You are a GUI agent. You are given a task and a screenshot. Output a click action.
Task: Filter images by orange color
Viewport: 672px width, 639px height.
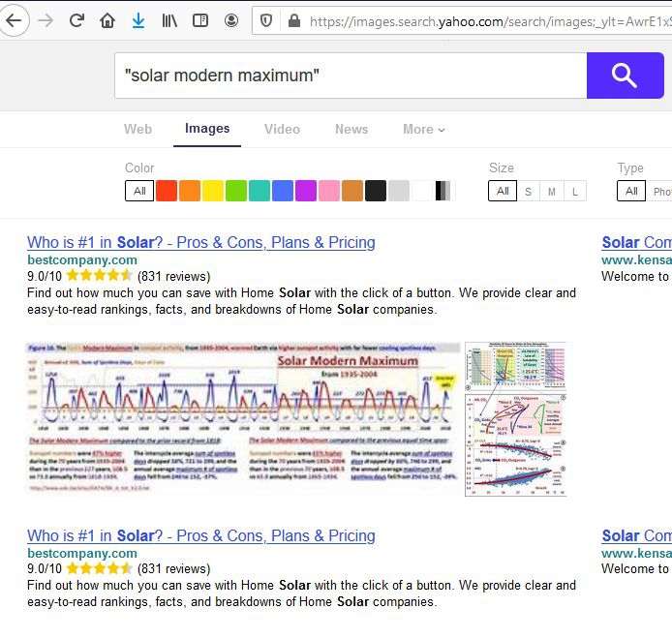coord(190,191)
